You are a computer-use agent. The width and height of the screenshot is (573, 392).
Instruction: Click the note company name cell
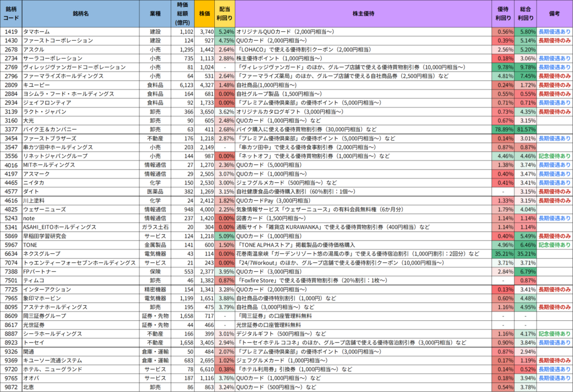[81, 218]
